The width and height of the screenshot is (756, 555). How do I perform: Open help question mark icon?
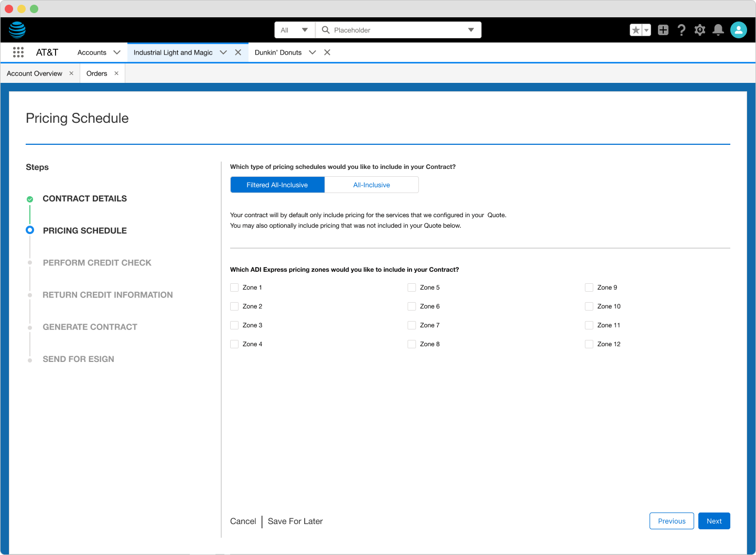pyautogui.click(x=682, y=30)
